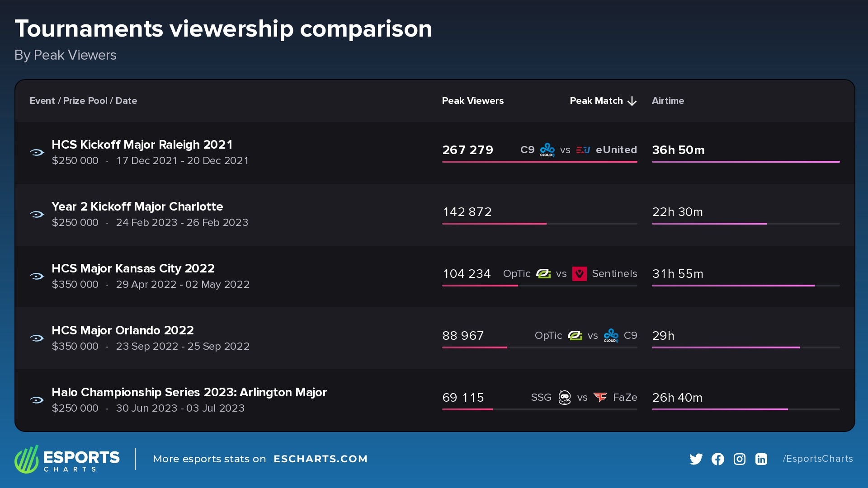Click the Cloud9 logo next to HCS Kickoff Major Raleigh
Viewport: 868px width, 488px height.
click(x=547, y=150)
